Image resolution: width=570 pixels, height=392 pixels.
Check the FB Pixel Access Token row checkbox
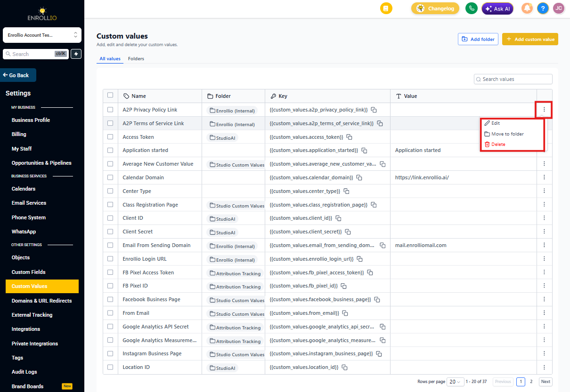point(110,272)
